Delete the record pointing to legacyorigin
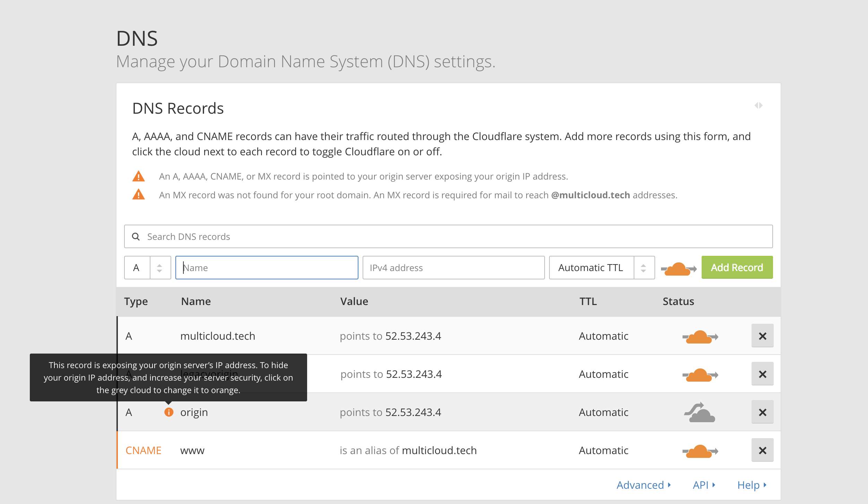868x504 pixels. [x=763, y=374]
